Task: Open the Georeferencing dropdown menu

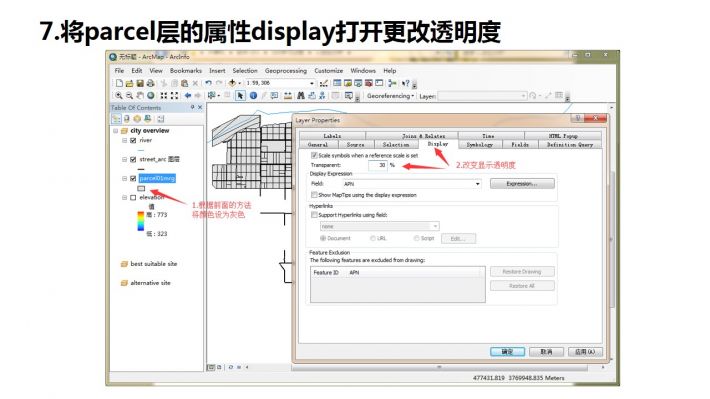Action: 390,96
